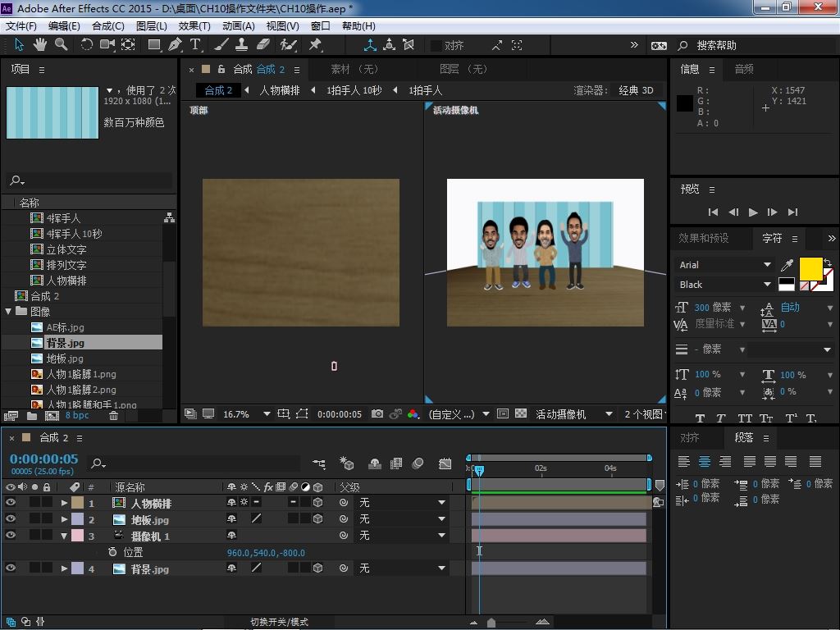Select the Eraser tool
Screen dimensions: 840x630
tap(262, 45)
